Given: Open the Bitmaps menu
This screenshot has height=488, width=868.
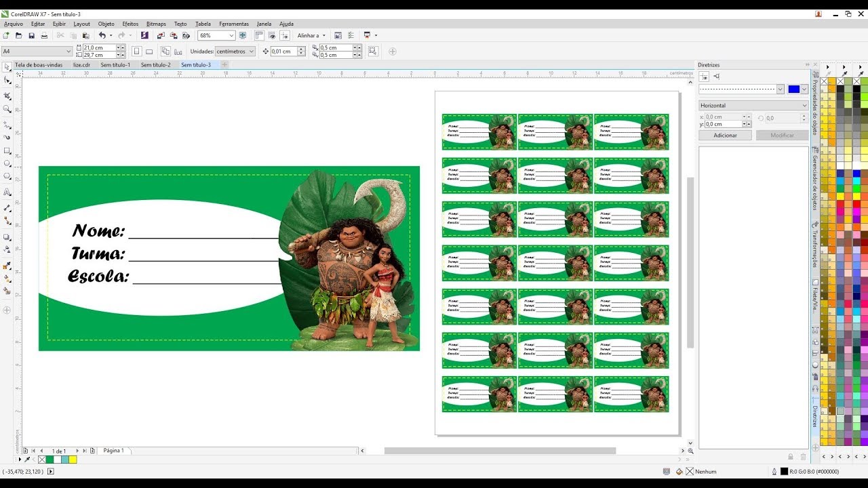Looking at the screenshot, I should point(156,24).
